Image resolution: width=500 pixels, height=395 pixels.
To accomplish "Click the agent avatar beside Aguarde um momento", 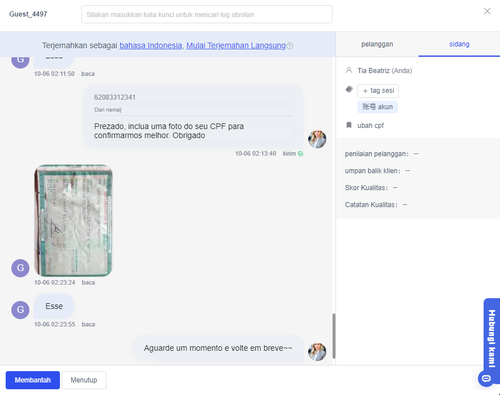I will click(x=317, y=352).
